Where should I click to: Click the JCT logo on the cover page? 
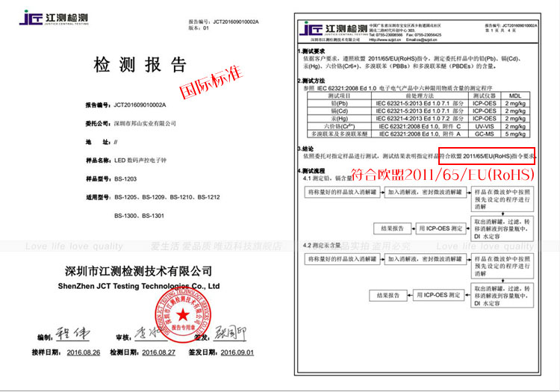pos(54,18)
